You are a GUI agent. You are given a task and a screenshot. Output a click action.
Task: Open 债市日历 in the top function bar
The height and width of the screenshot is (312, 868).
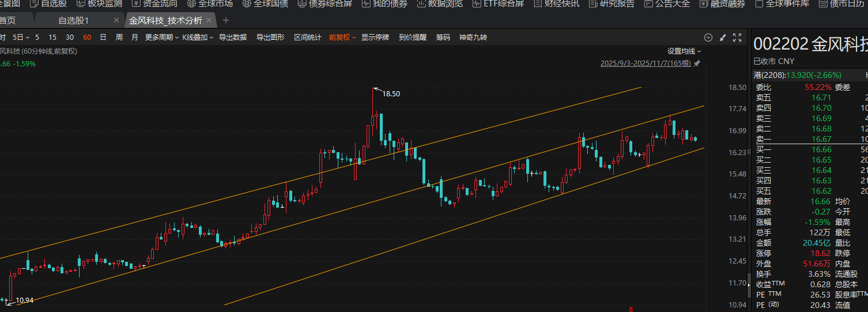click(x=843, y=3)
